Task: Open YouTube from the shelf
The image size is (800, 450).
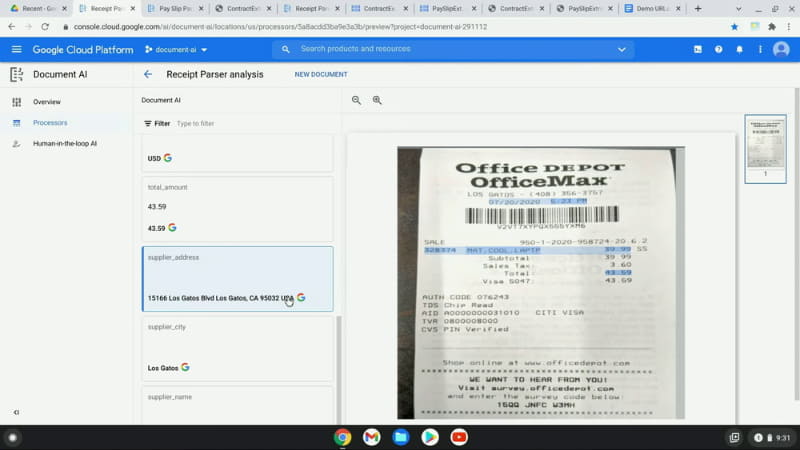Action: [459, 437]
